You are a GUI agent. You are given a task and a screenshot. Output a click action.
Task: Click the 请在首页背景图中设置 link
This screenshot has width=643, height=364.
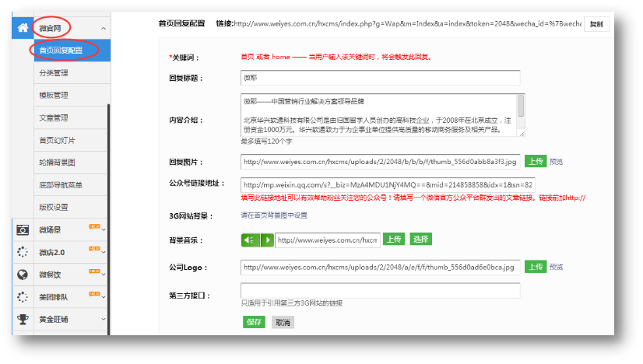point(274,215)
